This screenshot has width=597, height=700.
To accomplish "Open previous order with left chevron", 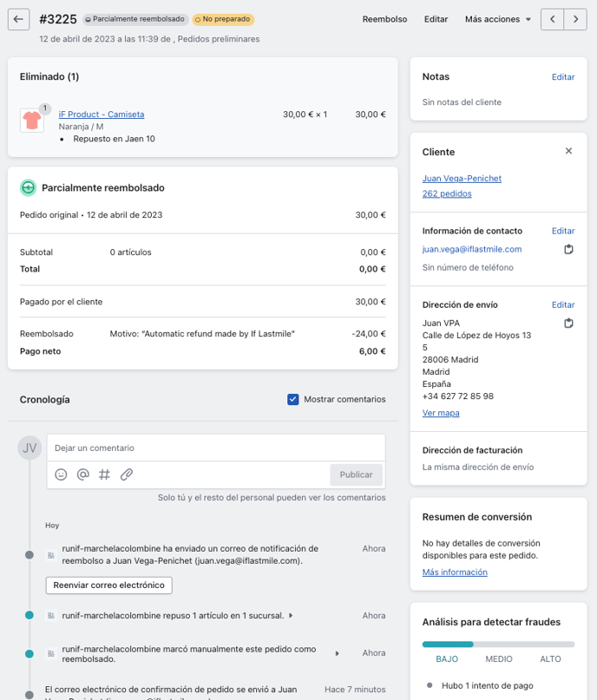I will [553, 19].
